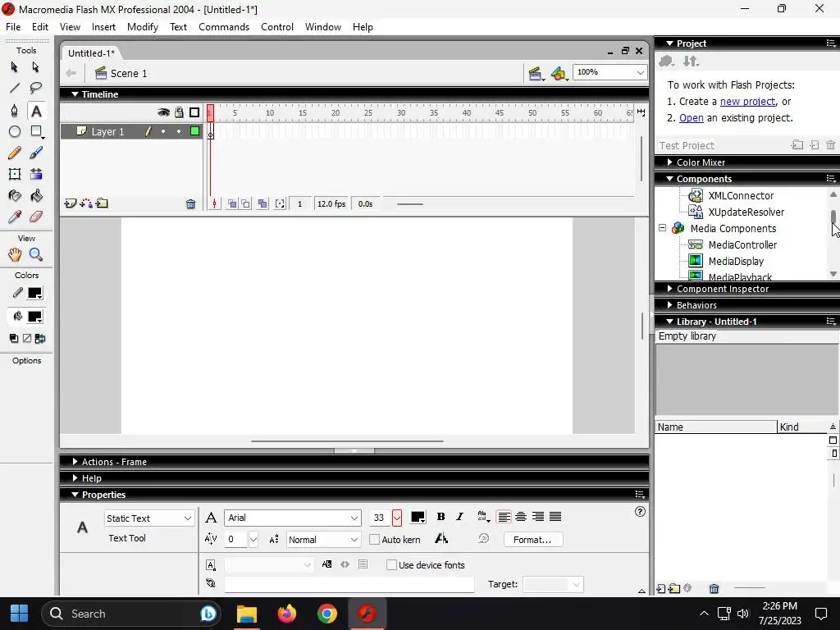The width and height of the screenshot is (840, 630).
Task: Open the Window menu
Action: [x=323, y=27]
